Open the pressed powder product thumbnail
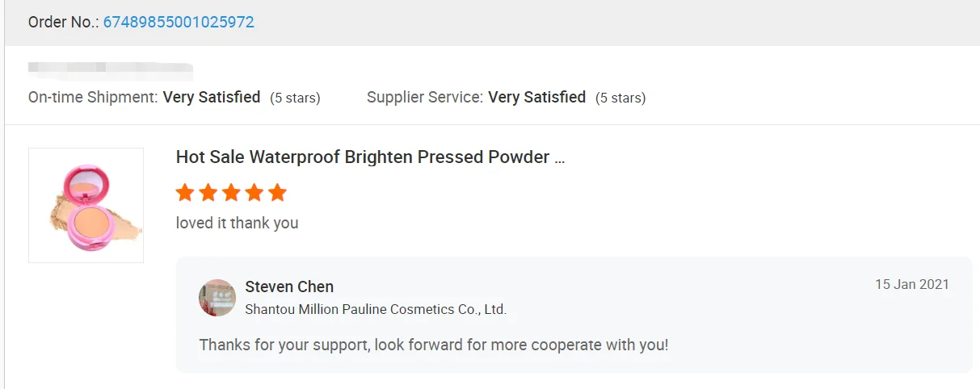Image resolution: width=980 pixels, height=389 pixels. click(x=86, y=205)
